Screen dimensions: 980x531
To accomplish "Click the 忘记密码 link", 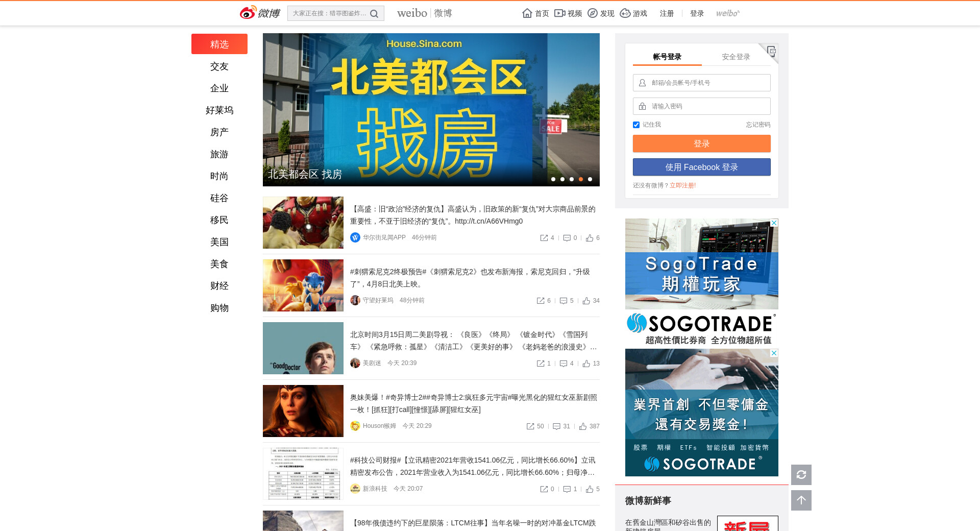I will [x=757, y=125].
